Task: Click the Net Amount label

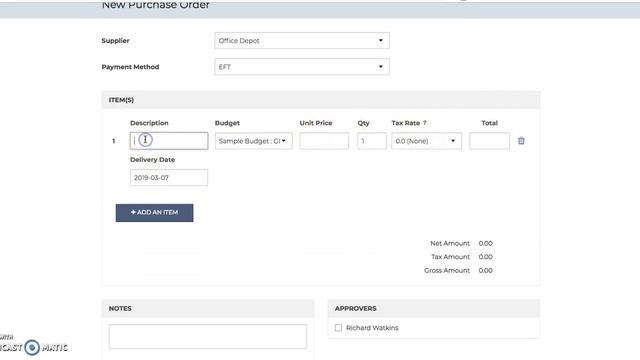Action: point(450,243)
